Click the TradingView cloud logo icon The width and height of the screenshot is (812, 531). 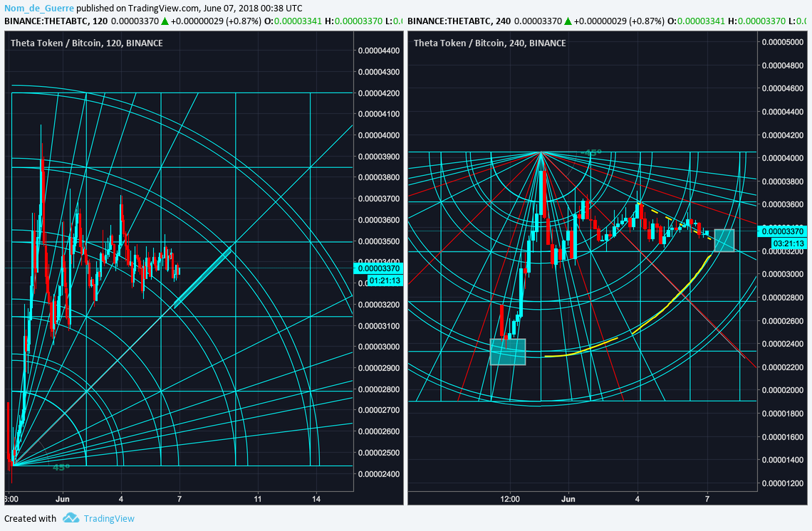click(x=71, y=518)
